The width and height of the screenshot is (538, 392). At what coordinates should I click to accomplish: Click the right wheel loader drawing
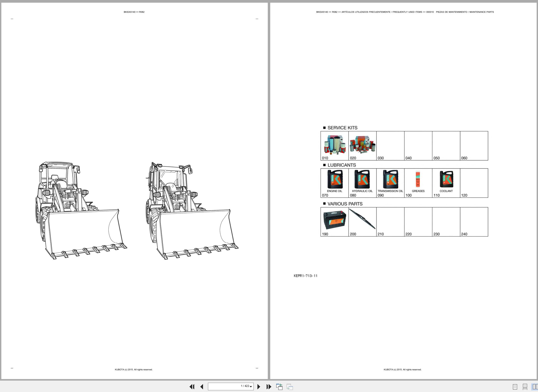pos(192,211)
